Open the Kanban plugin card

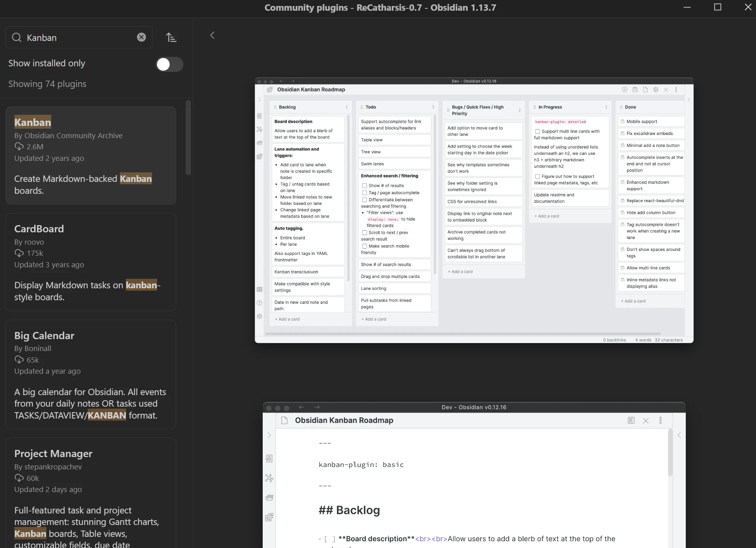coord(91,155)
